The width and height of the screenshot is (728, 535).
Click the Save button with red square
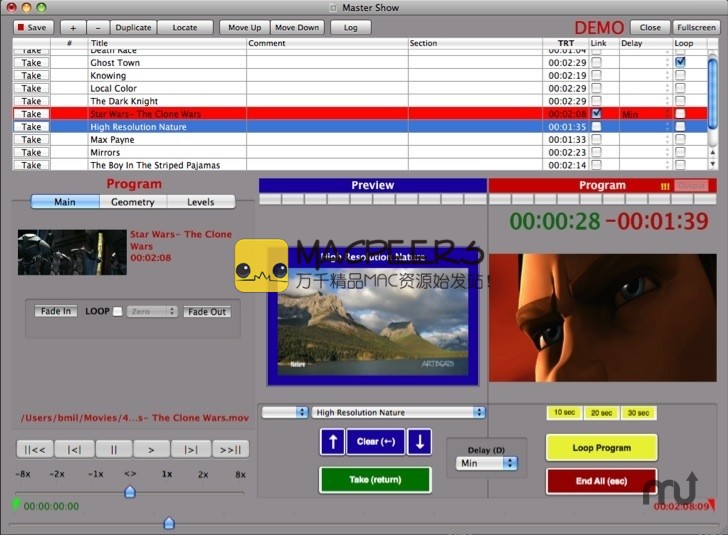coord(33,27)
